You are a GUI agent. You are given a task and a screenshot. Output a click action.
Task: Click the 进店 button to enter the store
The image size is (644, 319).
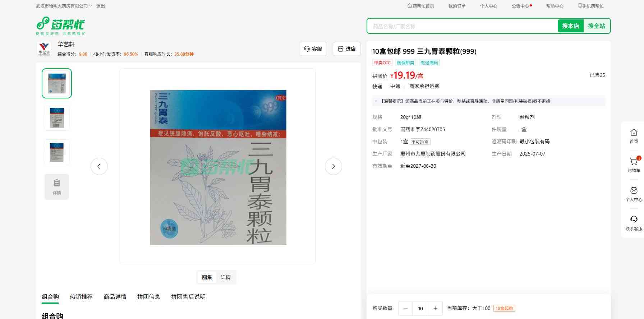(x=347, y=49)
